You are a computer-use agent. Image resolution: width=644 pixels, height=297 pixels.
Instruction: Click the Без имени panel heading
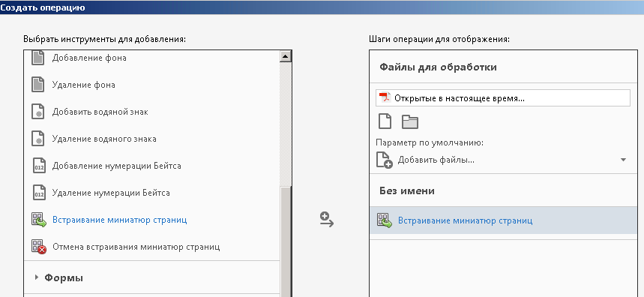pos(407,191)
